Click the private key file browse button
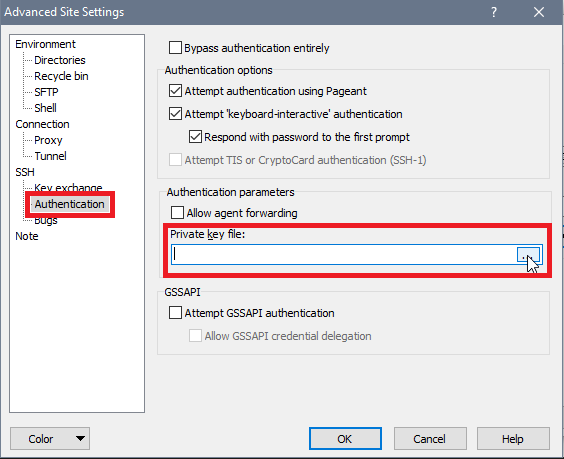Screen dimensions: 564x459 point(528,255)
